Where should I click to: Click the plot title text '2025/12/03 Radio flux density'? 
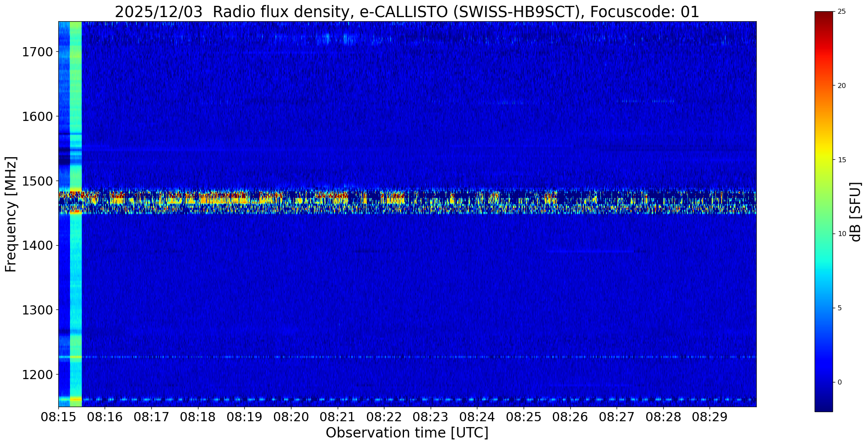[231, 12]
